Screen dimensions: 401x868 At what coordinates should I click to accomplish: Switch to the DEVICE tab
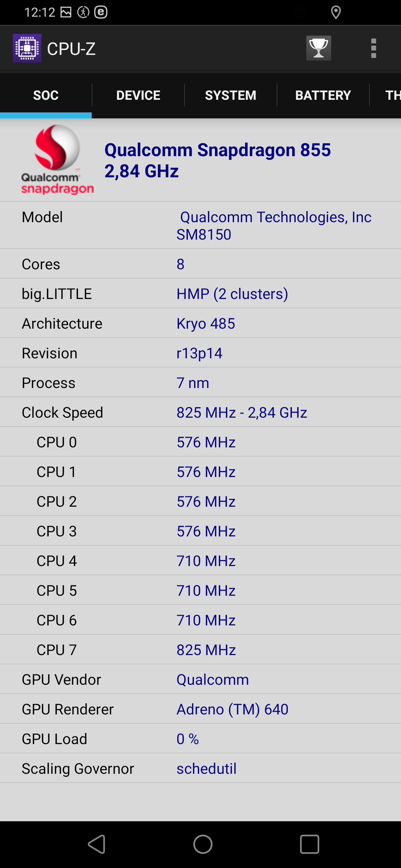pos(138,95)
